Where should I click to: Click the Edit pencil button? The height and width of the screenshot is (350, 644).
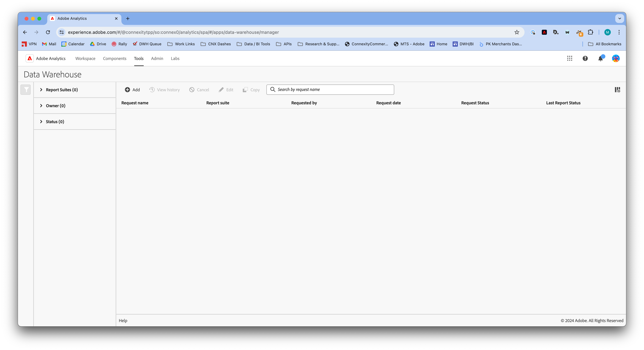(x=226, y=90)
